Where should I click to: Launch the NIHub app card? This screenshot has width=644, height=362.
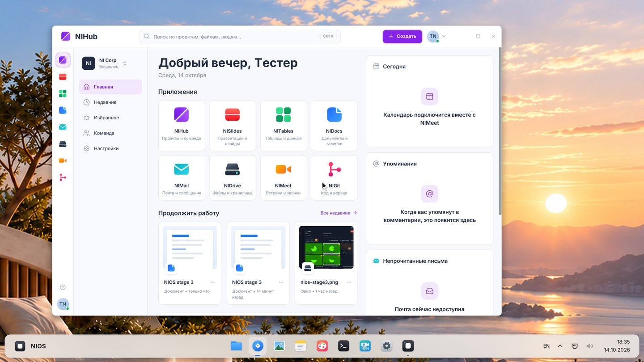pos(182,126)
